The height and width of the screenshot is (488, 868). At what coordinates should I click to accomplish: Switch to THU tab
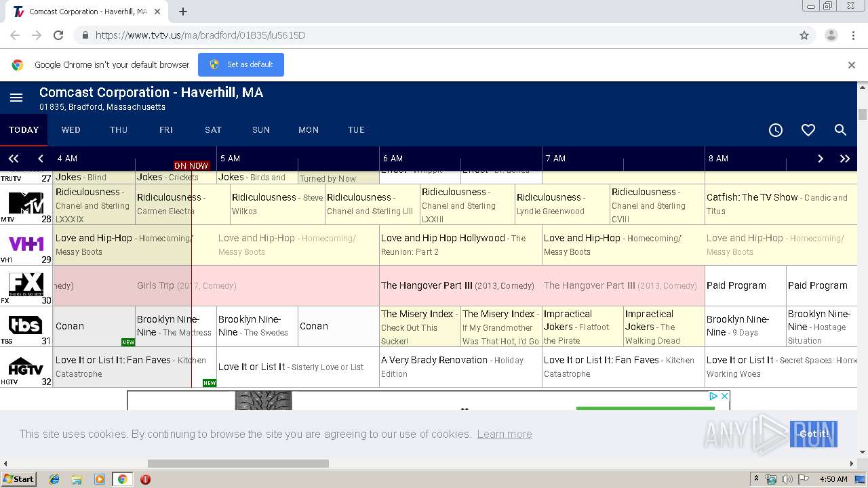[119, 130]
